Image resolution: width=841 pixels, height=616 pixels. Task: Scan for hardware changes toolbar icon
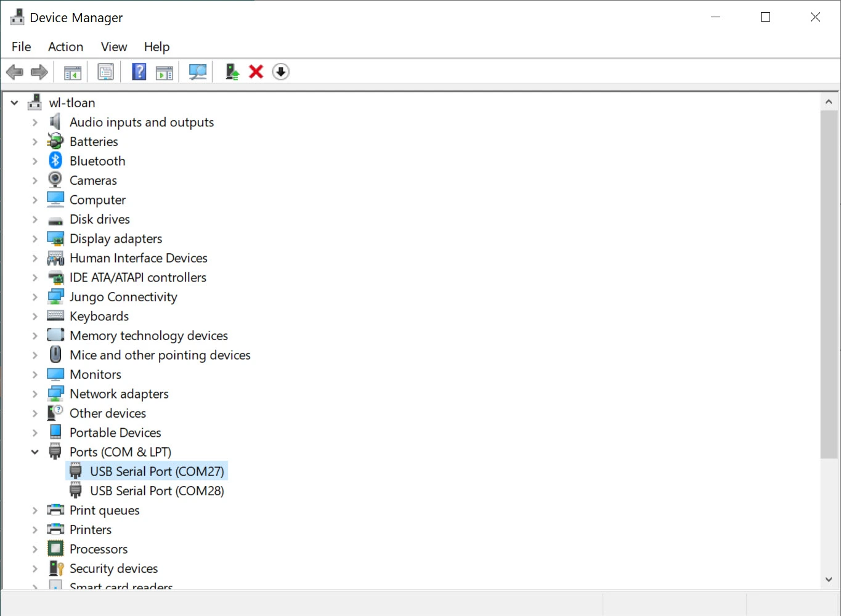click(x=198, y=72)
